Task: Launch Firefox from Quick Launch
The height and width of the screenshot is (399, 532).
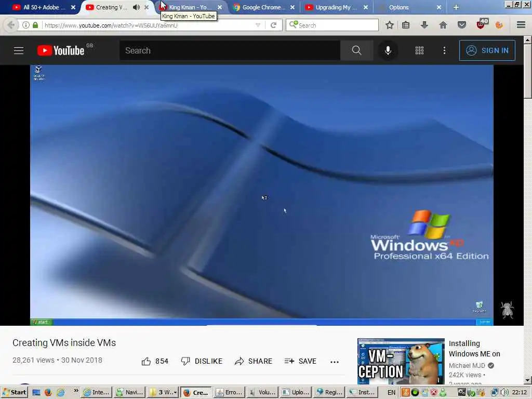Action: [48, 393]
